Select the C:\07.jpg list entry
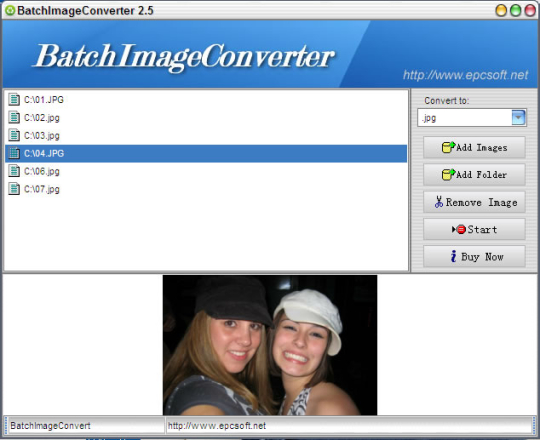The height and width of the screenshot is (440, 540). coord(206,189)
